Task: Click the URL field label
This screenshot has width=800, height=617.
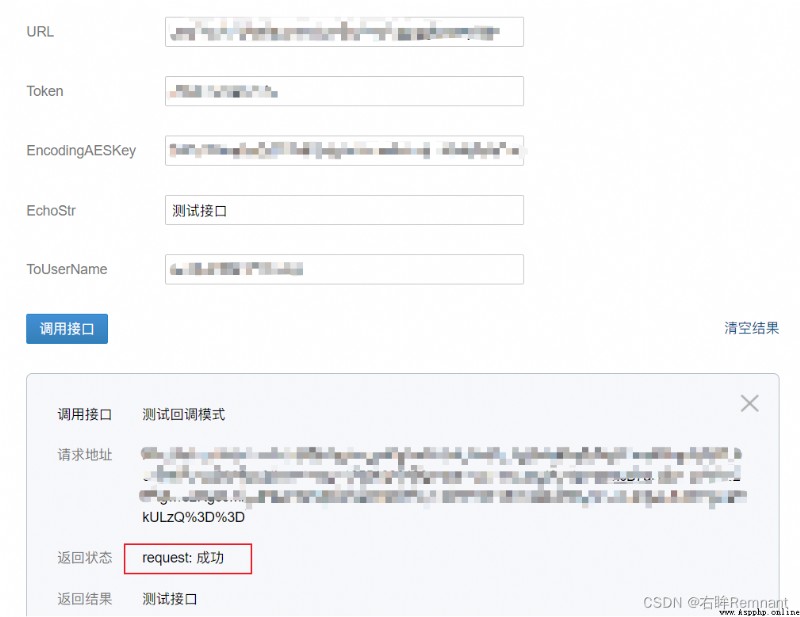Action: click(x=40, y=32)
